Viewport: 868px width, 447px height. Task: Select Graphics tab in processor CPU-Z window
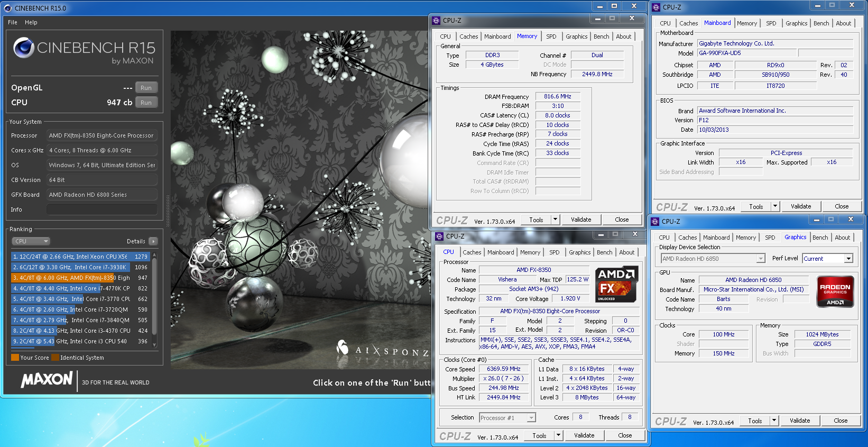579,252
